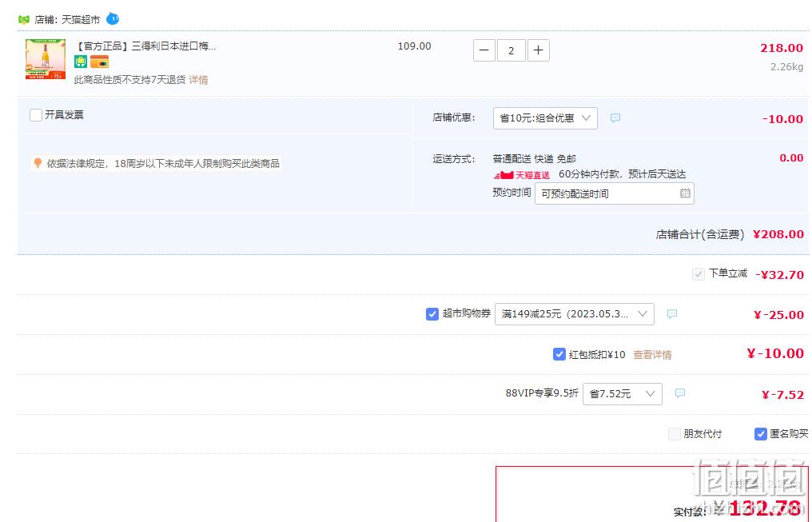
Task: Expand the 满149减25元 coupon dropdown
Action: 575,314
